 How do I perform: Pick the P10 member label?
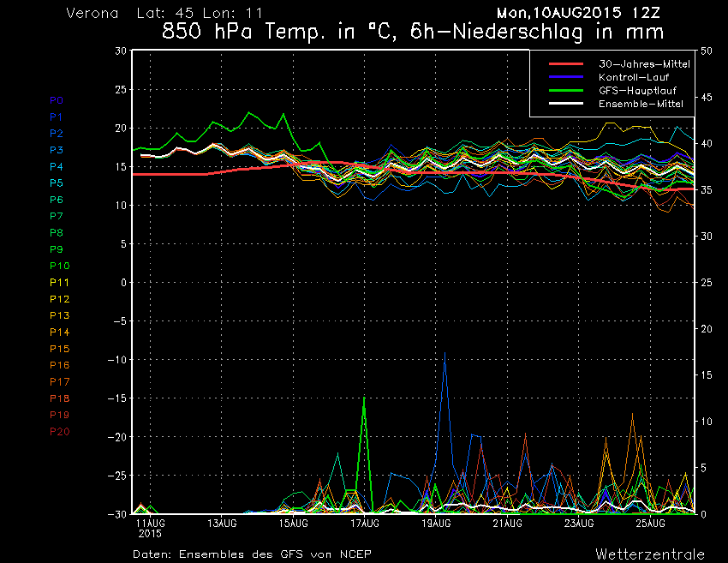coord(59,266)
